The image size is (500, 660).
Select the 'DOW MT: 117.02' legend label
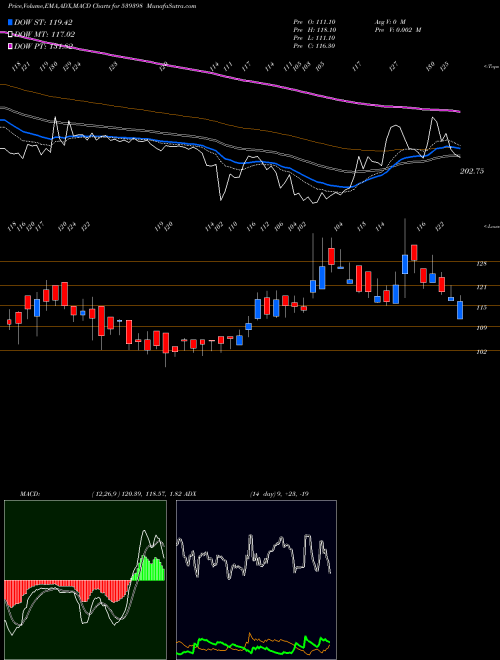(x=44, y=34)
